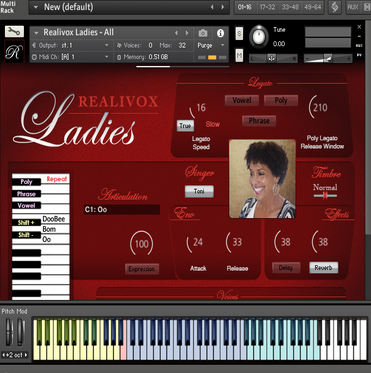Close the instrument with the X icon
This screenshot has width=371, height=373.
click(359, 27)
